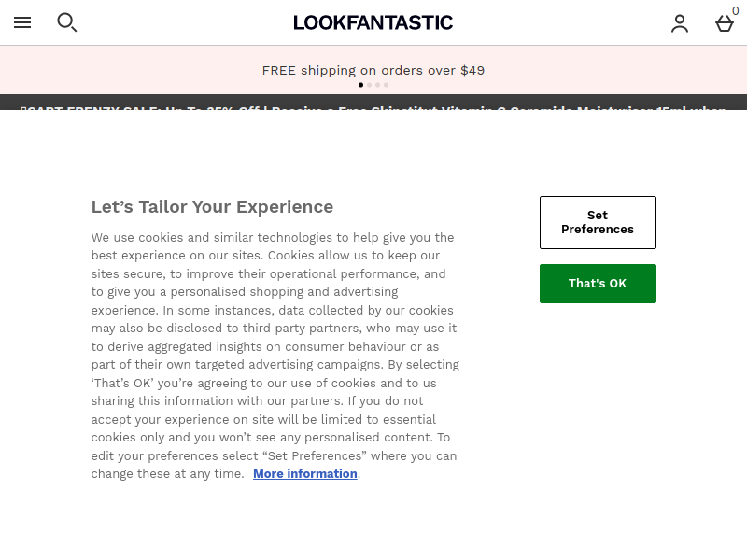
Task: Click the Let's Tailor Your Experience heading
Action: (x=213, y=207)
